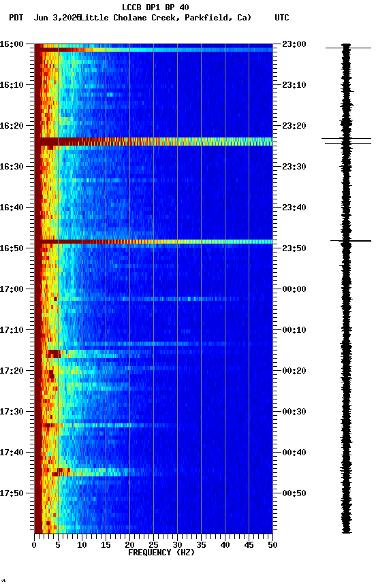
Task: Click the '50' frequency axis label
Action: [x=273, y=545]
